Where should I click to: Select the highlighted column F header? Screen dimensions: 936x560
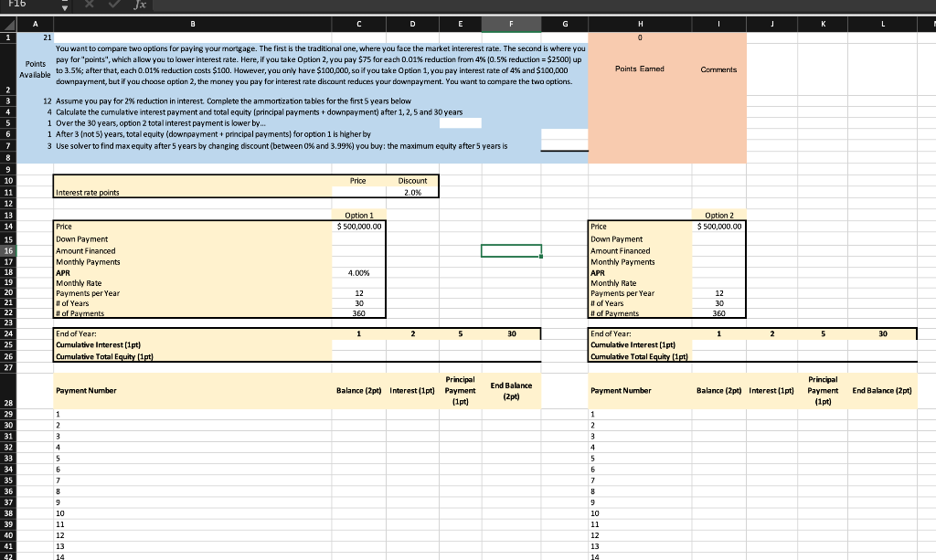[x=511, y=25]
